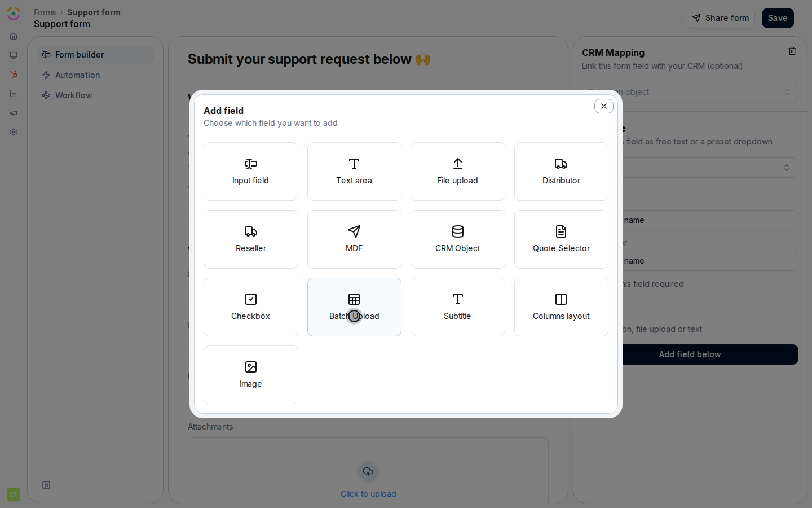Image resolution: width=812 pixels, height=508 pixels.
Task: Open the CRM object select dropdown
Action: tap(690, 92)
